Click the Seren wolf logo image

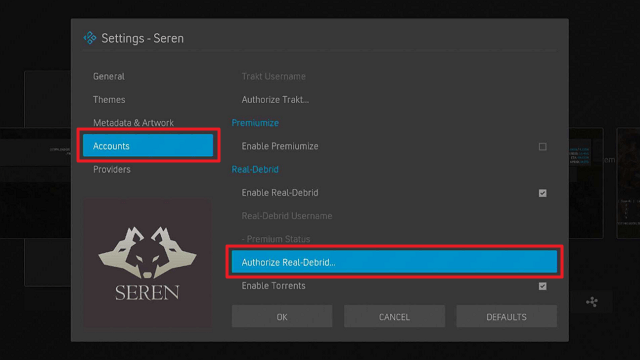tap(147, 263)
